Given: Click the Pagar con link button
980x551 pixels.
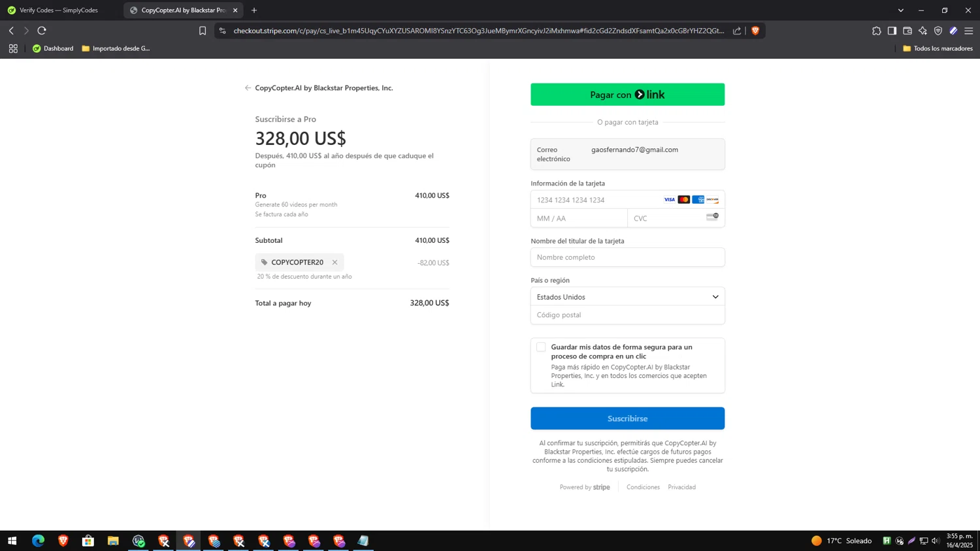Looking at the screenshot, I should (627, 95).
